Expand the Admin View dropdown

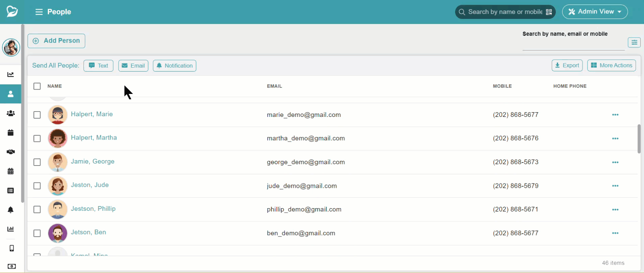595,12
